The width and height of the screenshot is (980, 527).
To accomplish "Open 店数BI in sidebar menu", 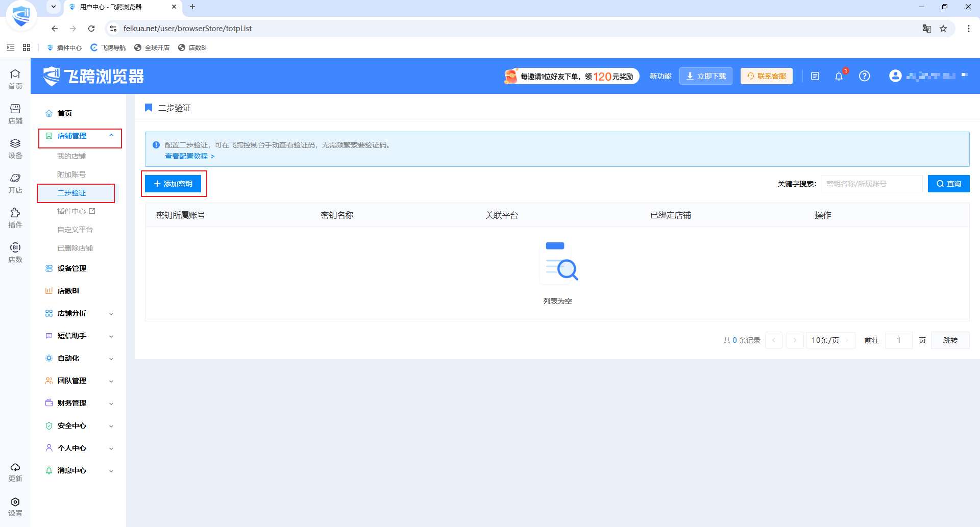I will (x=68, y=291).
